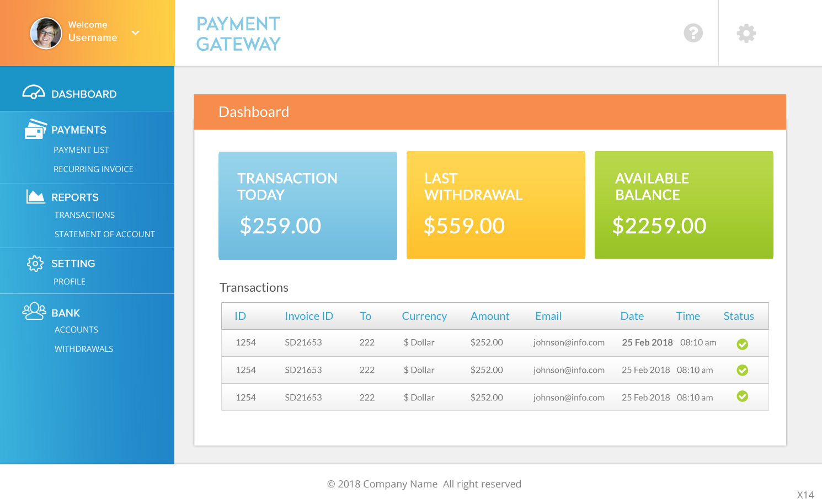This screenshot has width=822, height=504.
Task: Go to Payment List
Action: pos(81,149)
